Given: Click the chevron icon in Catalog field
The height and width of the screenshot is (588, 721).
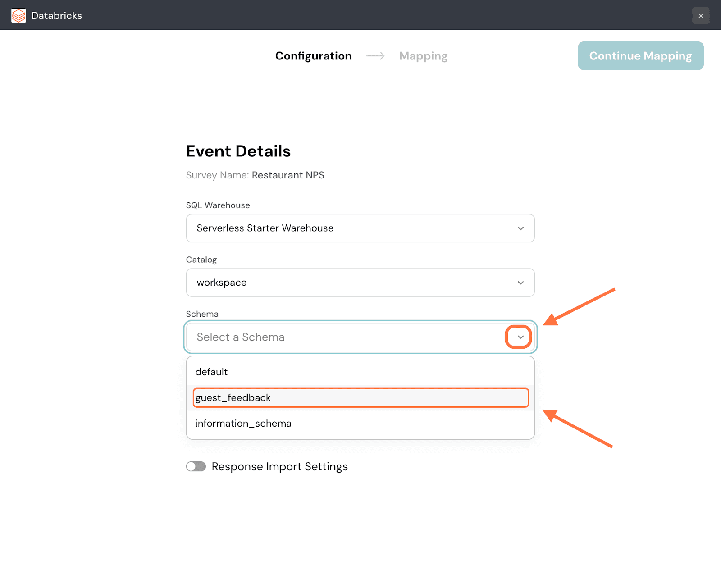Looking at the screenshot, I should tap(520, 283).
